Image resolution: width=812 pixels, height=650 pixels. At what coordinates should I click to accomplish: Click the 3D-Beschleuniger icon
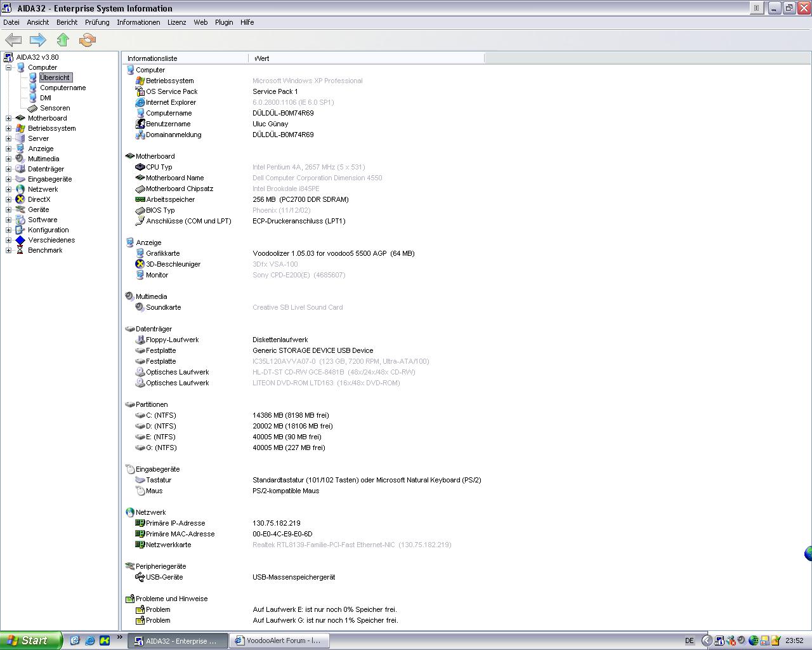[x=140, y=264]
